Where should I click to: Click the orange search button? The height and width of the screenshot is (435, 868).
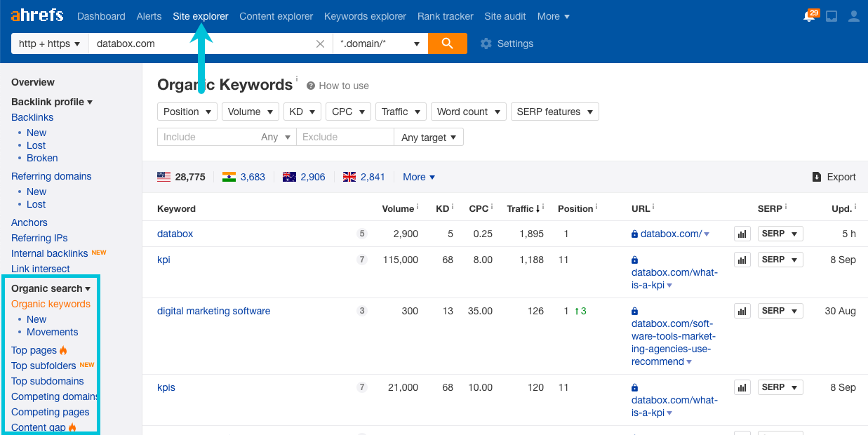coord(448,43)
